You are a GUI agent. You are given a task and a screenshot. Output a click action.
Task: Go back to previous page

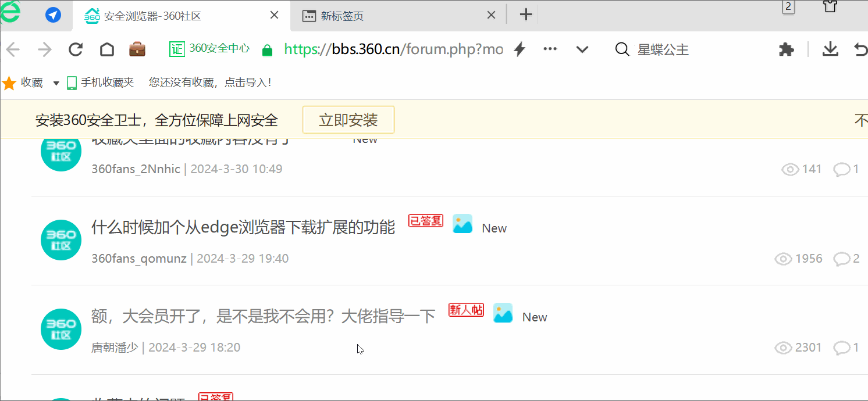(x=13, y=49)
